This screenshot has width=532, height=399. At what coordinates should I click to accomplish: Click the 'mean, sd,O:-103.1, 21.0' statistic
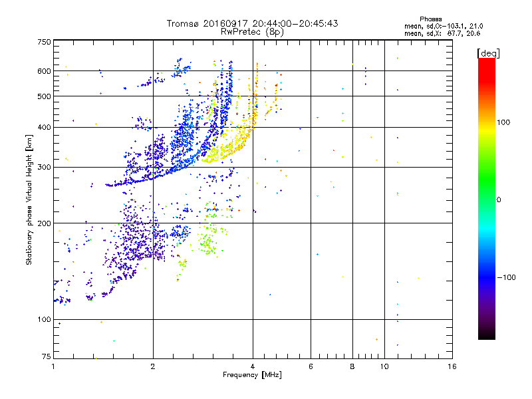pyautogui.click(x=444, y=26)
